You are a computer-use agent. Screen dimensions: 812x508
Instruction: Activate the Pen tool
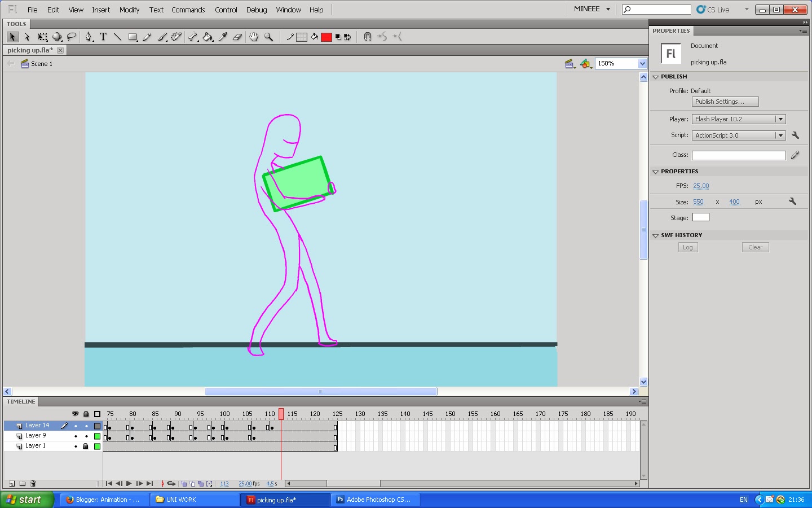coord(89,37)
